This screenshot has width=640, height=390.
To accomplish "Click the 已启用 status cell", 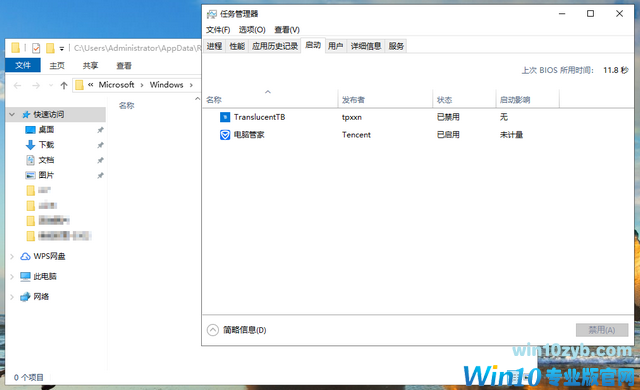I will pos(448,135).
